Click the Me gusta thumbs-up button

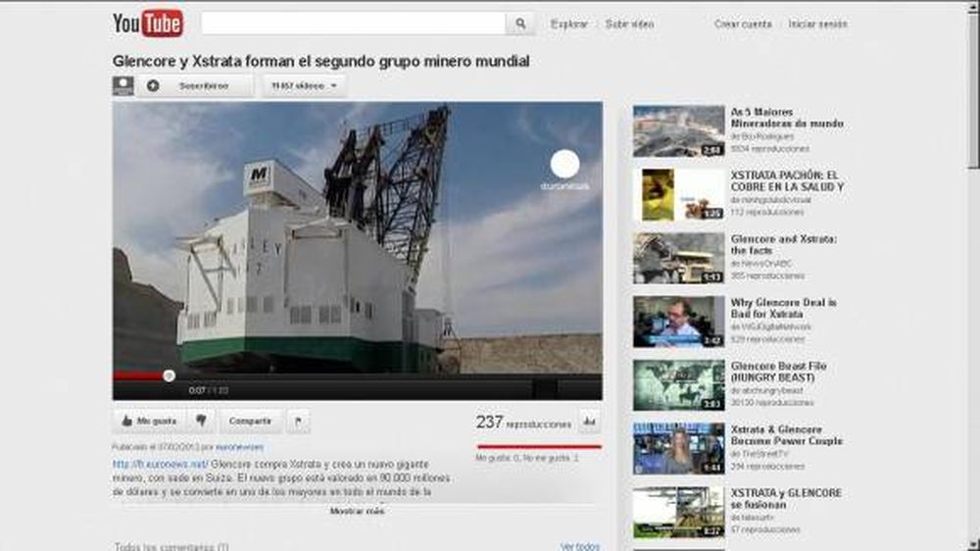[149, 421]
